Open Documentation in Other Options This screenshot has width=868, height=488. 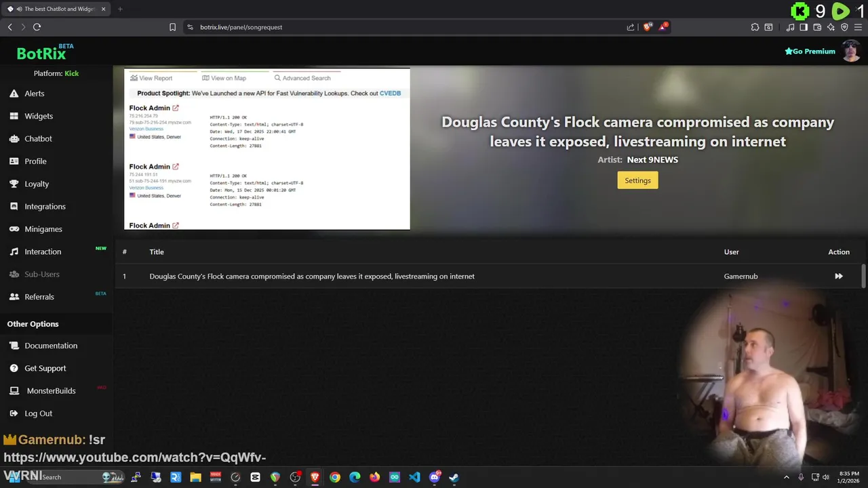point(51,346)
